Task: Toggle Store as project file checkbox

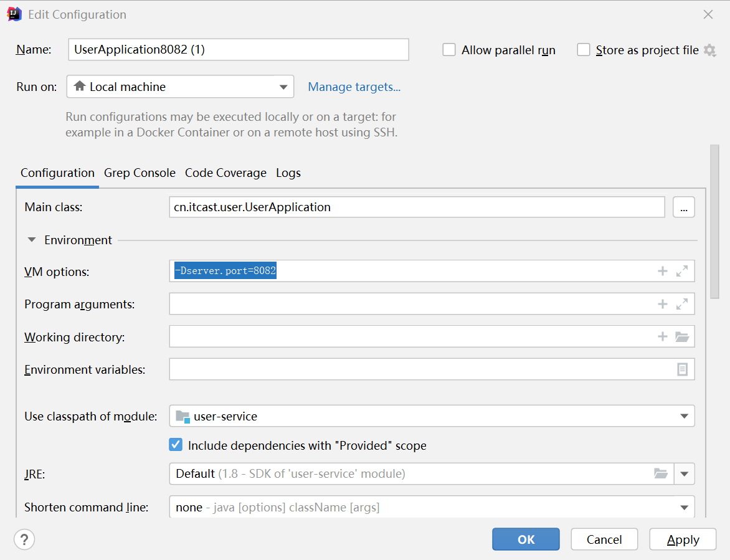Action: [x=584, y=50]
